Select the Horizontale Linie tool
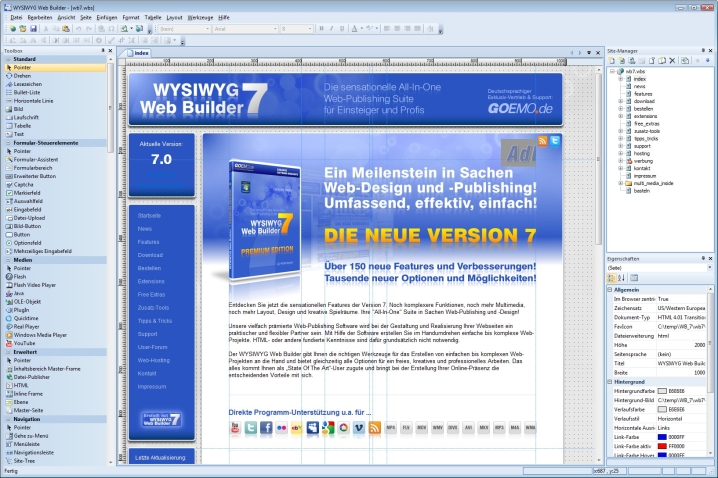718x478 pixels. coord(34,101)
